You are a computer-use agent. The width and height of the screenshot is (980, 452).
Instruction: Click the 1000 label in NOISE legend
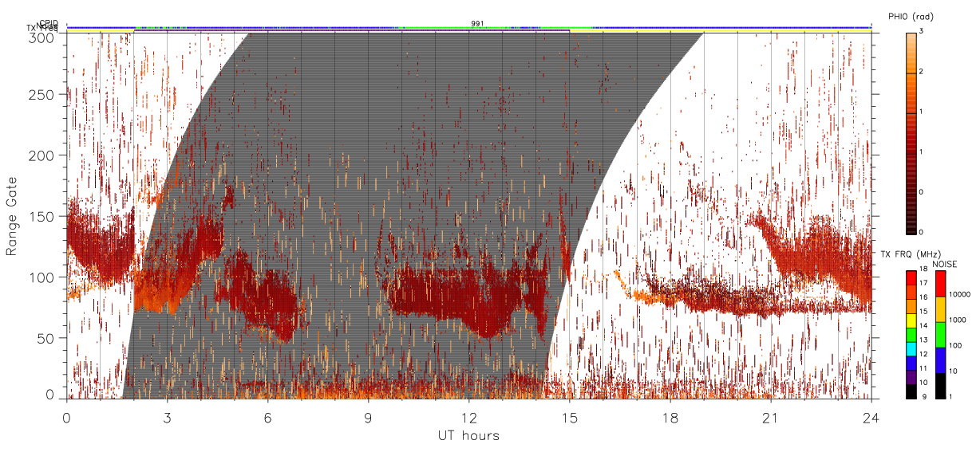(x=958, y=320)
